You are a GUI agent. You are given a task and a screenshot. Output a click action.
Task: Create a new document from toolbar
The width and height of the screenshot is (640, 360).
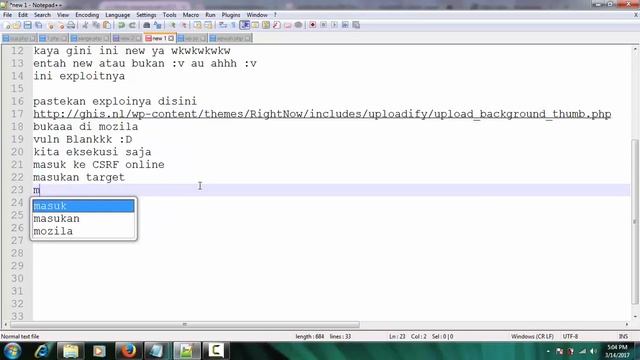pyautogui.click(x=7, y=25)
